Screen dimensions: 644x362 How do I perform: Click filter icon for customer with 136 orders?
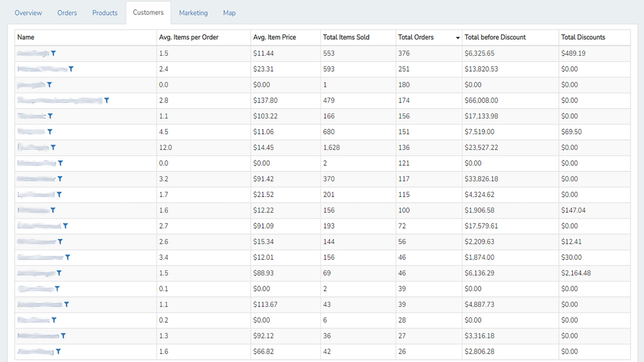(x=53, y=147)
